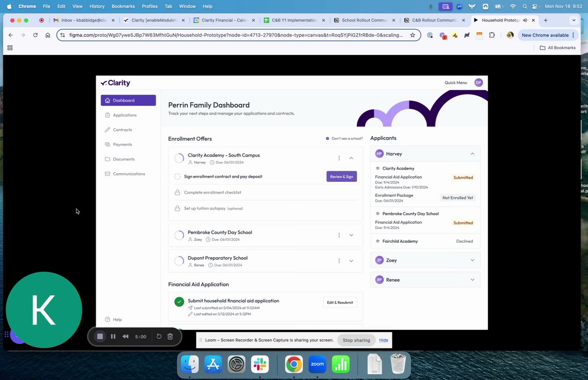588x380 pixels.
Task: Open Slack from the Dock
Action: tap(260, 364)
